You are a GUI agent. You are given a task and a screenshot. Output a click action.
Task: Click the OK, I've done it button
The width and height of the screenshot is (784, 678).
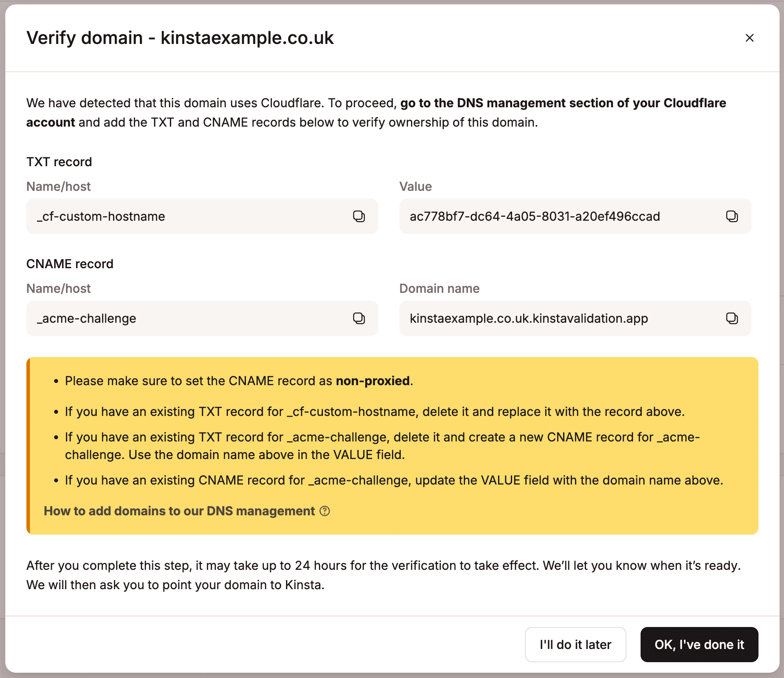point(699,644)
